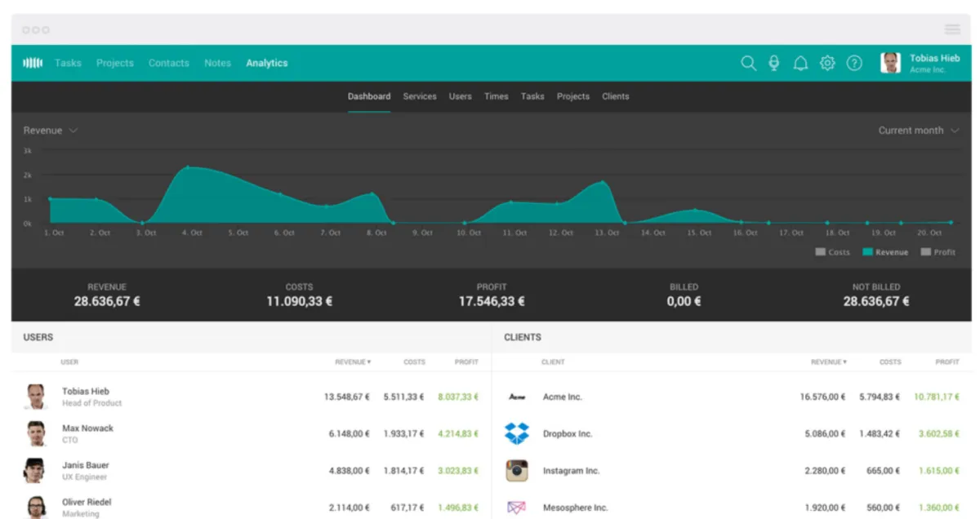Switch to the Services tab
Screen dimensions: 980x519
pyautogui.click(x=420, y=96)
